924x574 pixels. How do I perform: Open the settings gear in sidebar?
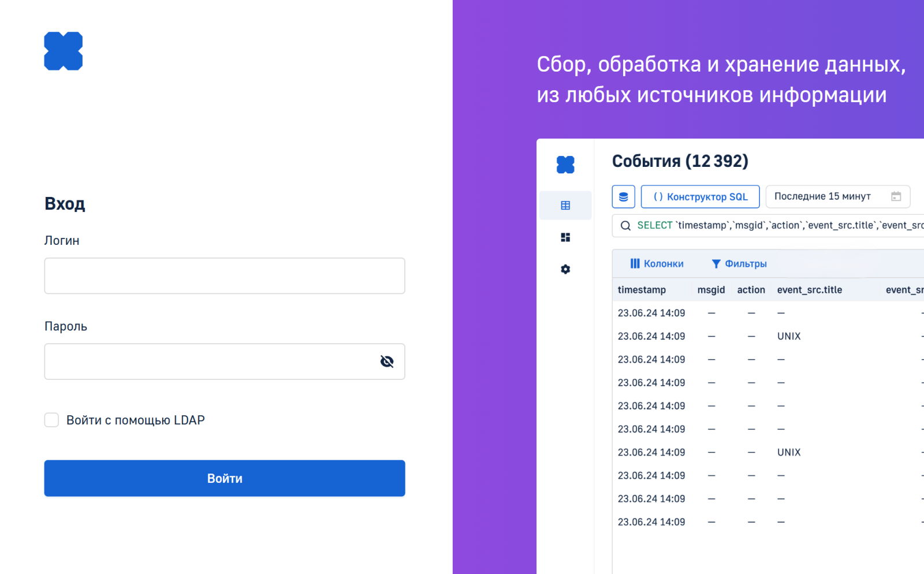click(565, 269)
